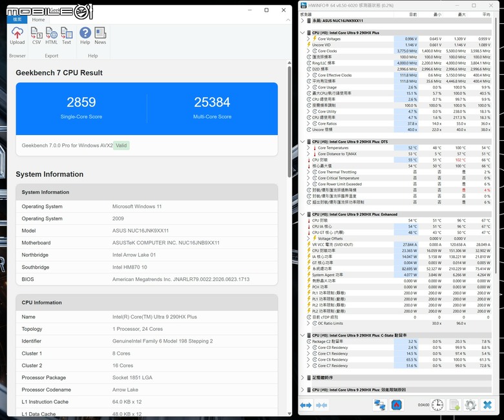The height and width of the screenshot is (420, 504).
Task: Select the CPU 封裝功率 sensor row
Action: coord(399,251)
